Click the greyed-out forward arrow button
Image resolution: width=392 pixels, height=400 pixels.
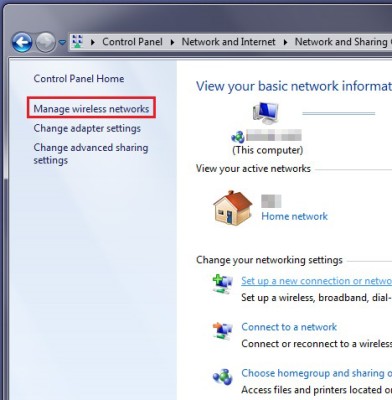click(45, 42)
